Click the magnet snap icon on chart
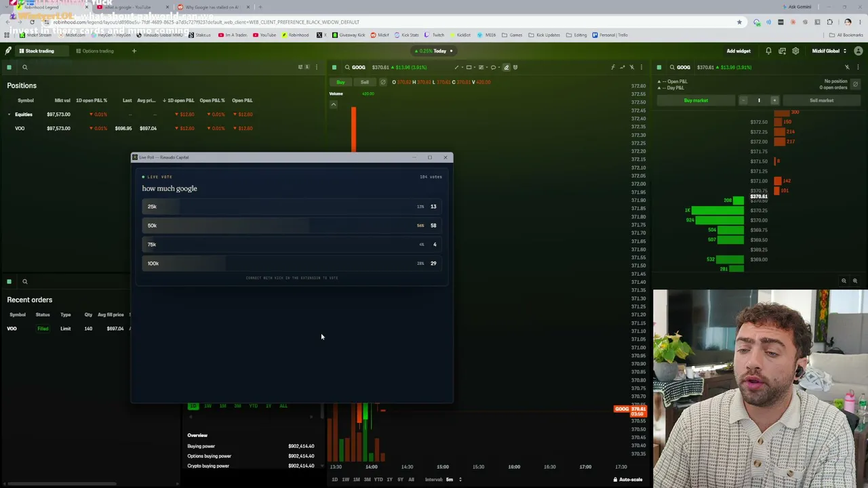Viewport: 868px width, 488px height. (515, 67)
